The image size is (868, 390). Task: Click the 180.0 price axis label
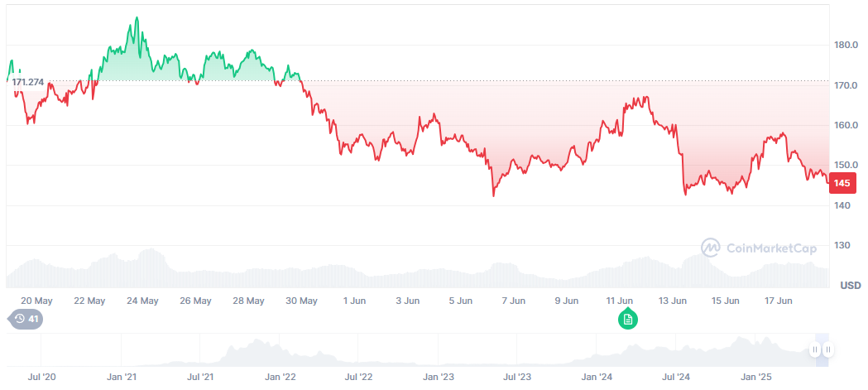846,45
